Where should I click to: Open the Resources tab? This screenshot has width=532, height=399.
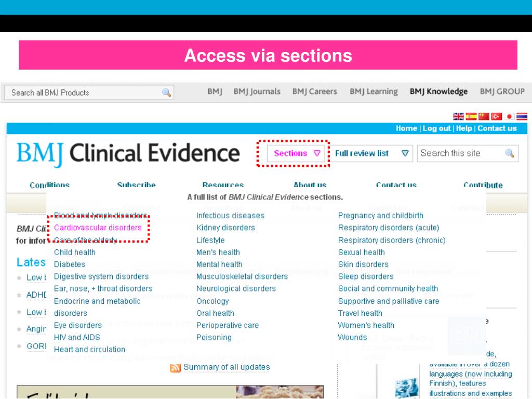(x=223, y=185)
